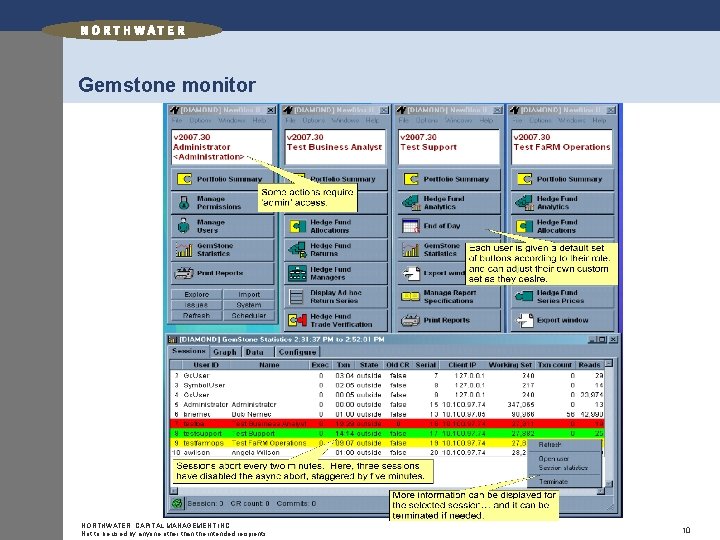Select the green testsupport session row
This screenshot has height=540, width=720.
point(387,433)
